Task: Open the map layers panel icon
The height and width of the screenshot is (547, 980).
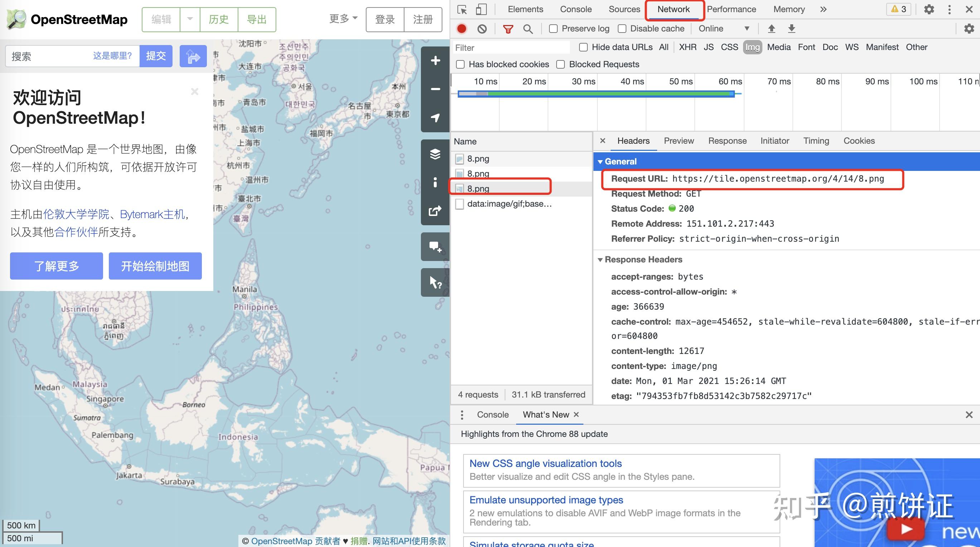Action: (435, 154)
